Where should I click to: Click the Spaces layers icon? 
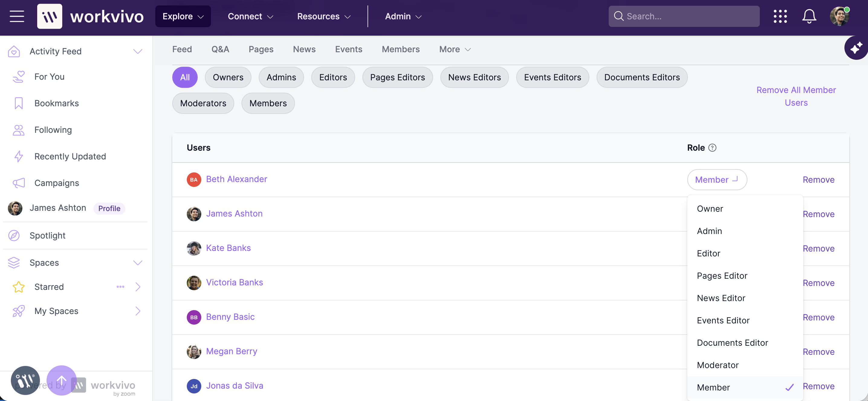pyautogui.click(x=14, y=263)
